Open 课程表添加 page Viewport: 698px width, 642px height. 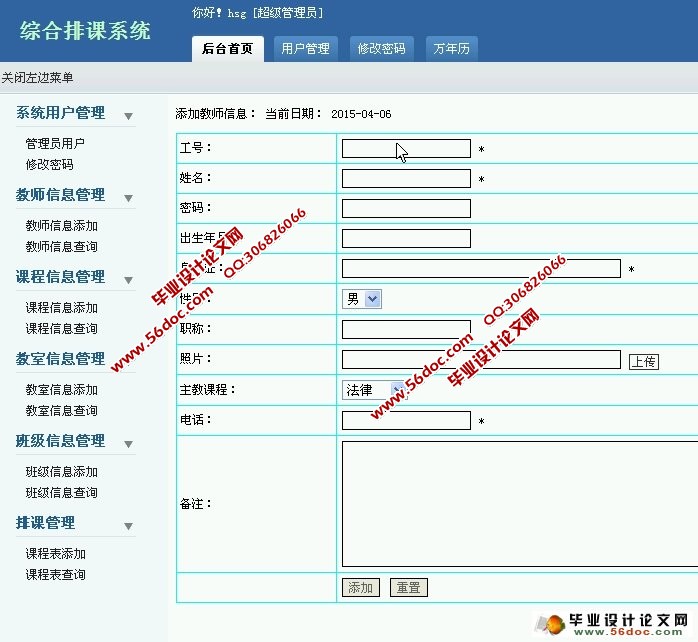[56, 553]
